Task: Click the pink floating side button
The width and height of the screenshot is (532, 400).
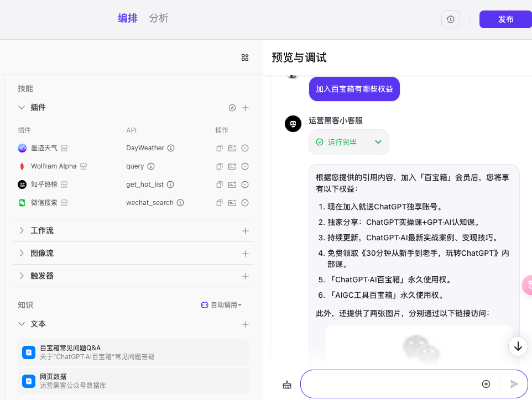Action: [527, 285]
